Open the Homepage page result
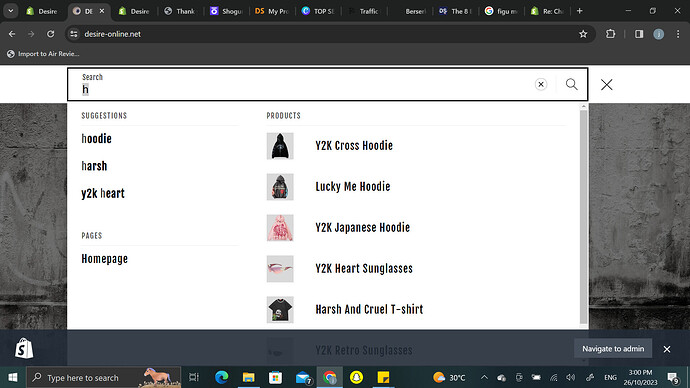 104,259
